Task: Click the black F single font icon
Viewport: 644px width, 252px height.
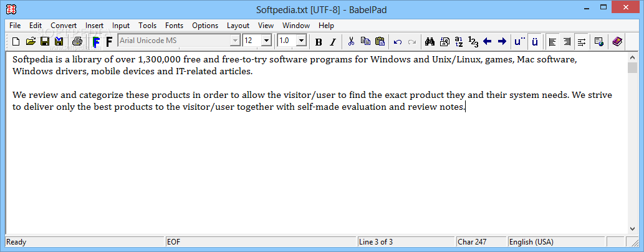Action: click(x=109, y=42)
